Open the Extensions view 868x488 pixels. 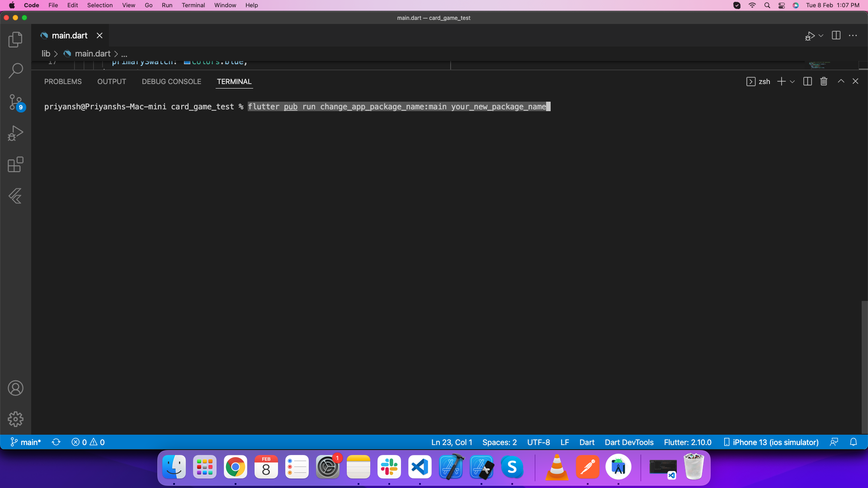coord(15,164)
